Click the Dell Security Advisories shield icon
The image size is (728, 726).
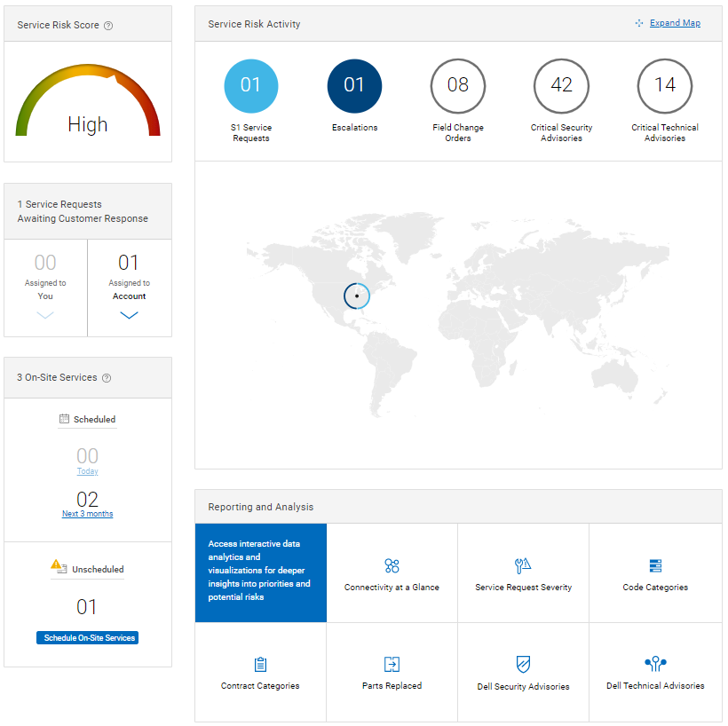(x=523, y=663)
